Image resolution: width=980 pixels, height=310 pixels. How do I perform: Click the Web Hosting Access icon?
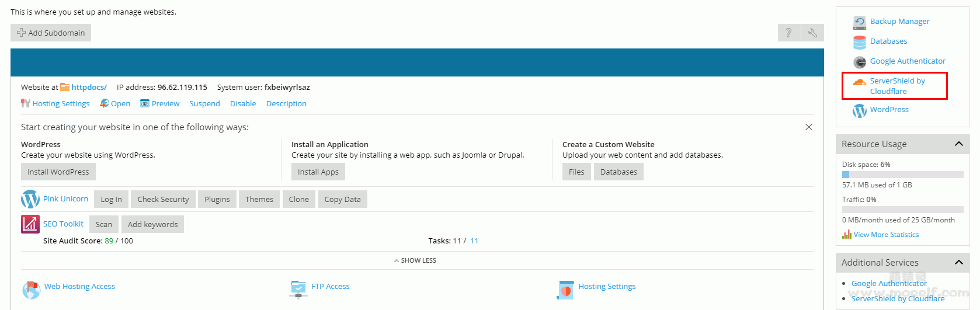tap(31, 289)
